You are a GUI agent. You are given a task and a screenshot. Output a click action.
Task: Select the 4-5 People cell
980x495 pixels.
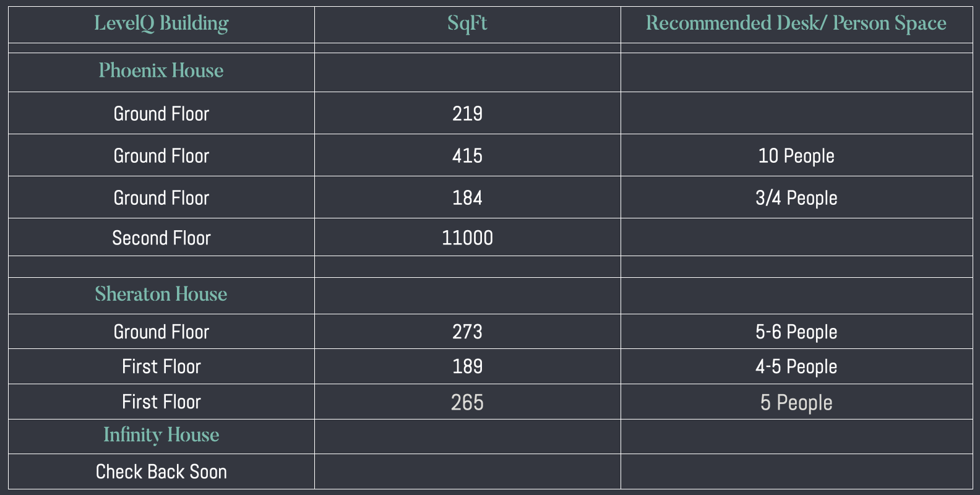796,367
